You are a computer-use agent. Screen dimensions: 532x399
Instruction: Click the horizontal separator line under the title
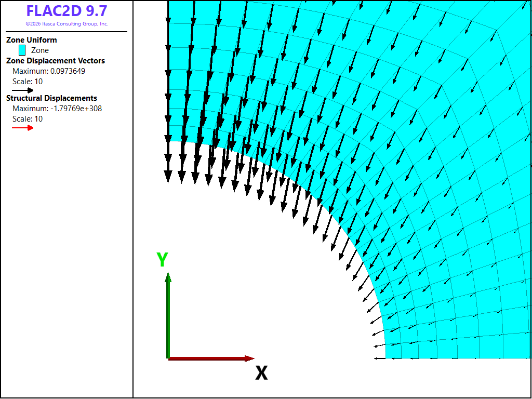point(67,32)
